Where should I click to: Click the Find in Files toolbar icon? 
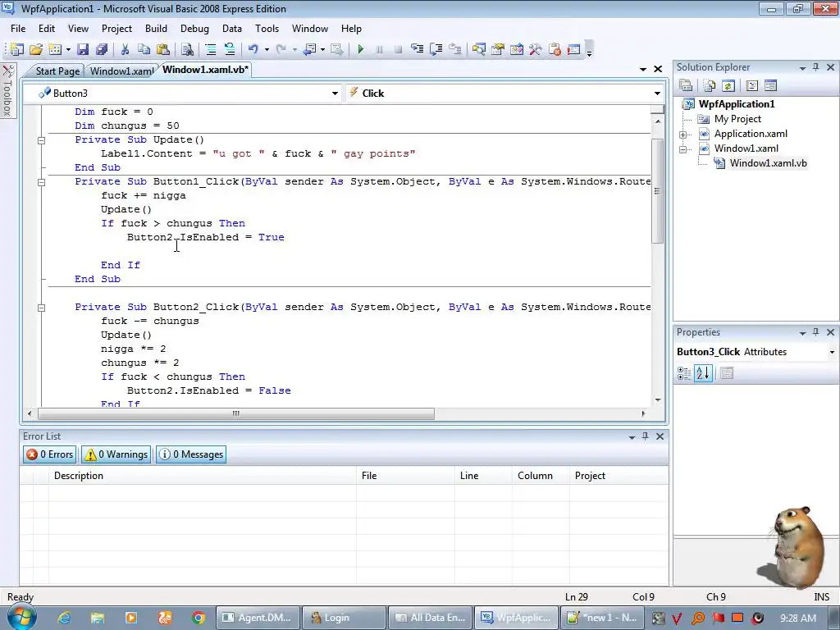[187, 50]
